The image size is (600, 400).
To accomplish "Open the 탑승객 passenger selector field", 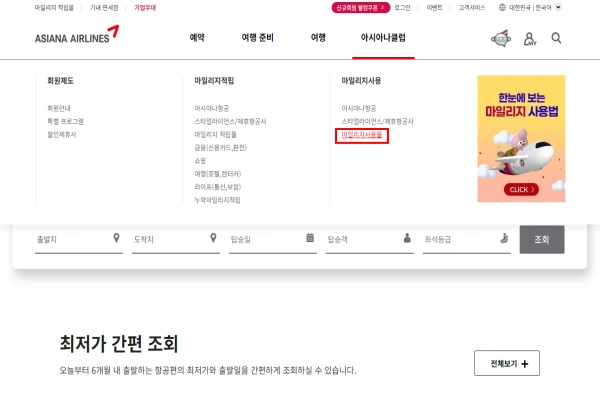I will tap(370, 240).
